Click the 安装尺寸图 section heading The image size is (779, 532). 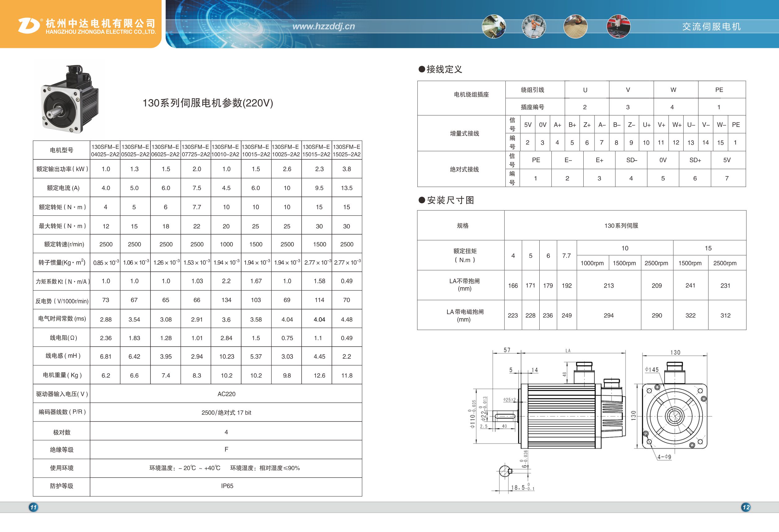[446, 200]
